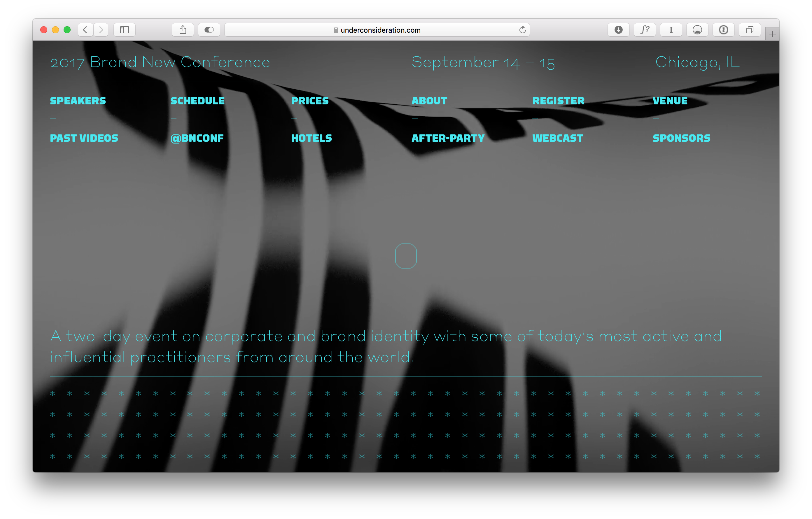Open the Downloads arrow extension icon

618,30
